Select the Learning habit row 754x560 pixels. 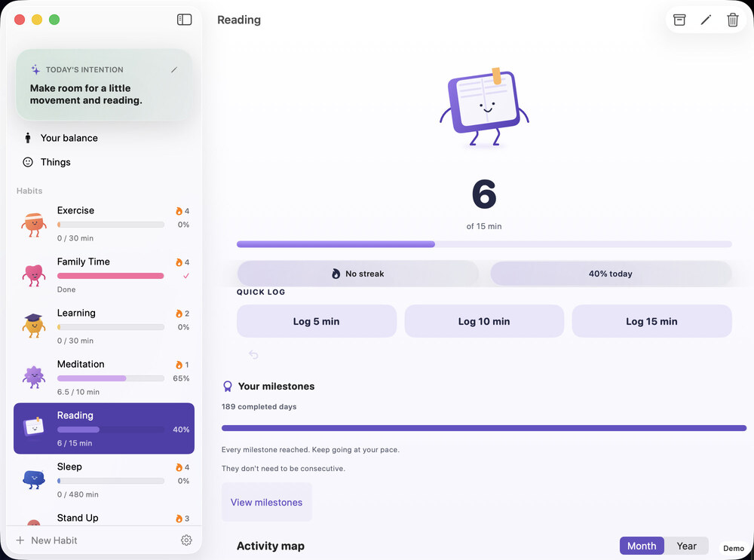104,326
